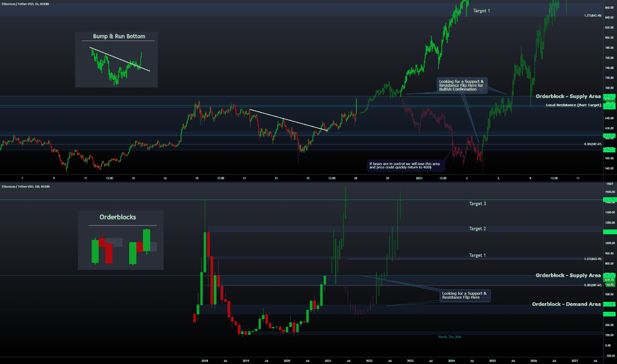Click the 1000.00 price axis label
Screen dimensions: 617x364
(610, 243)
